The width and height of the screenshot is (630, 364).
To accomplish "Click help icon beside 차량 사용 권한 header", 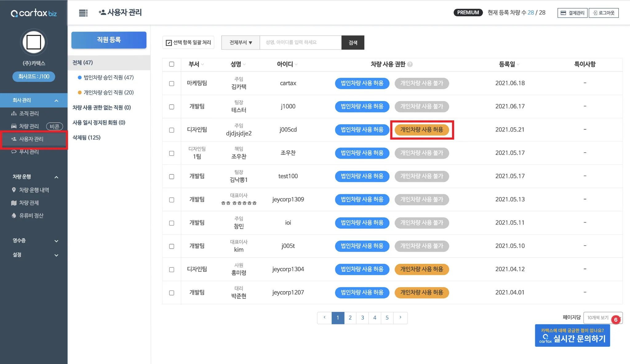I will (x=410, y=64).
